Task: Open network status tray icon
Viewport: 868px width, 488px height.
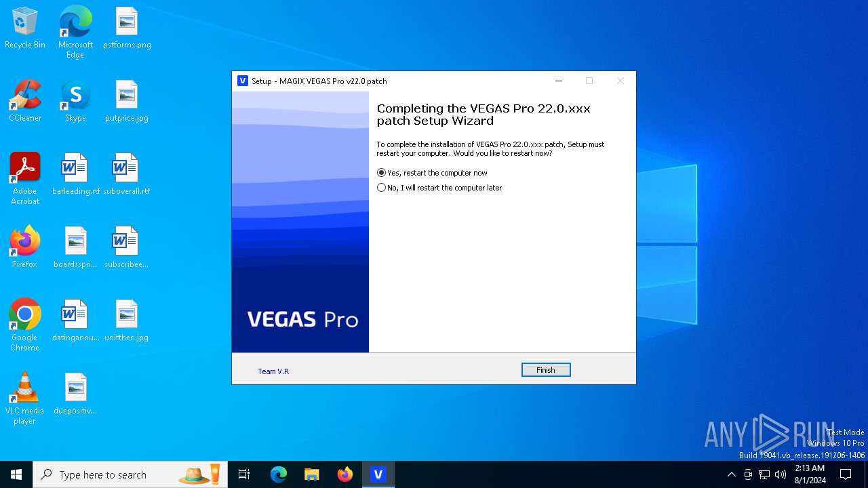Action: click(x=764, y=474)
